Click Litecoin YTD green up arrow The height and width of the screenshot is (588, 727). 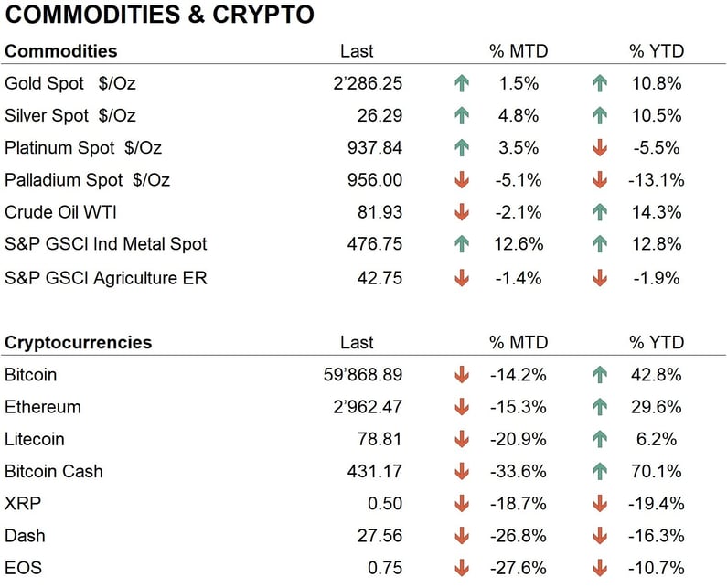click(x=600, y=439)
